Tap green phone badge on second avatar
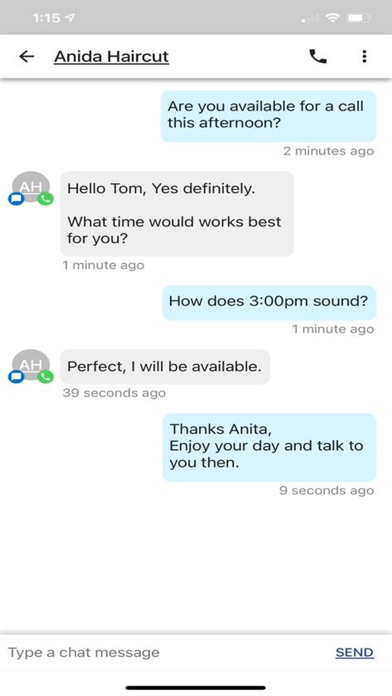 45,377
